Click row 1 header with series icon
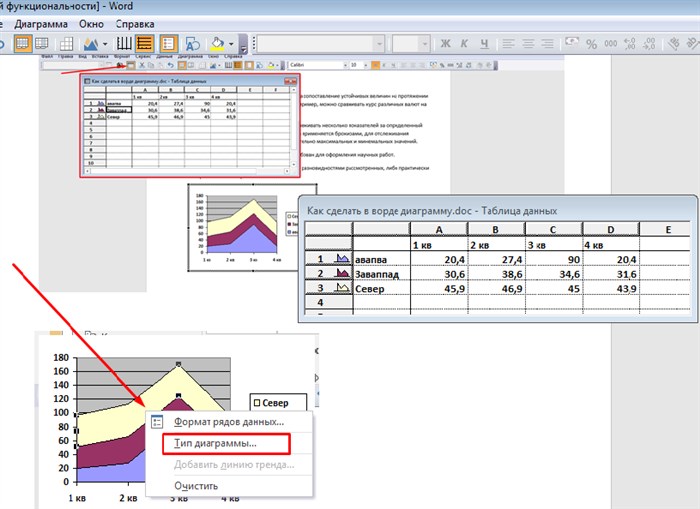700x509 pixels. (x=329, y=259)
